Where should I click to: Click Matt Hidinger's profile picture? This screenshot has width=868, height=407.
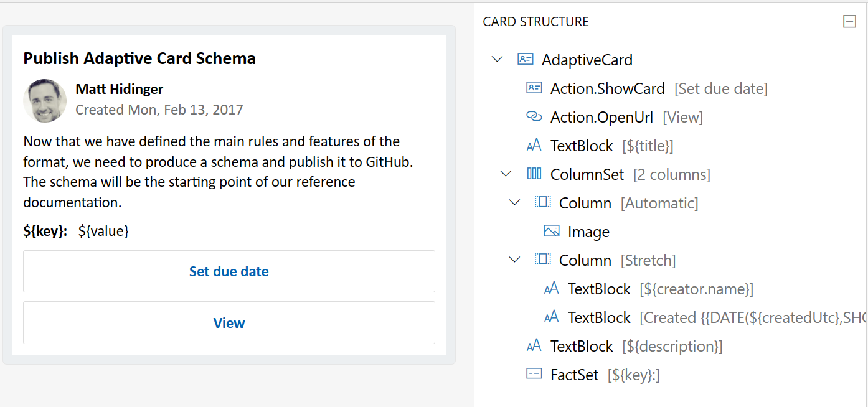click(44, 100)
